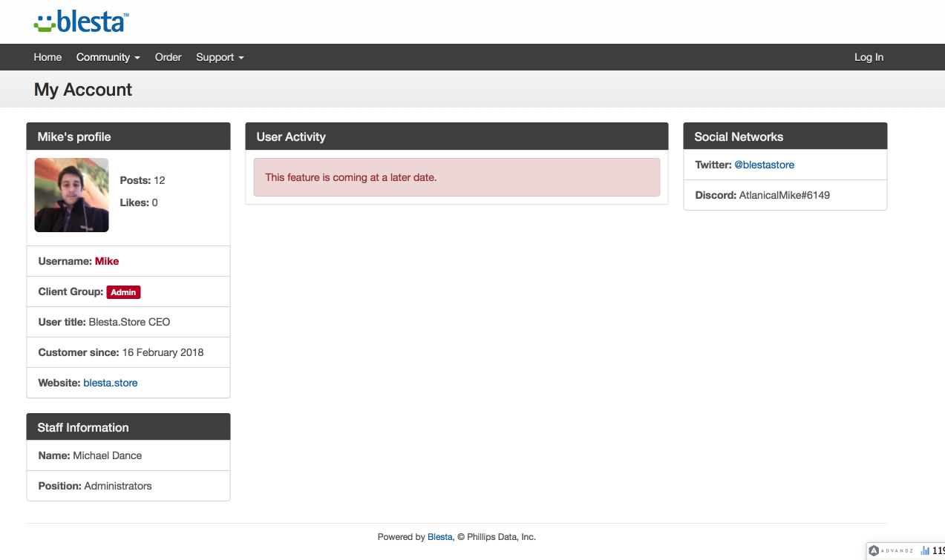
Task: Click the Posts: 12 count
Action: [x=143, y=180]
